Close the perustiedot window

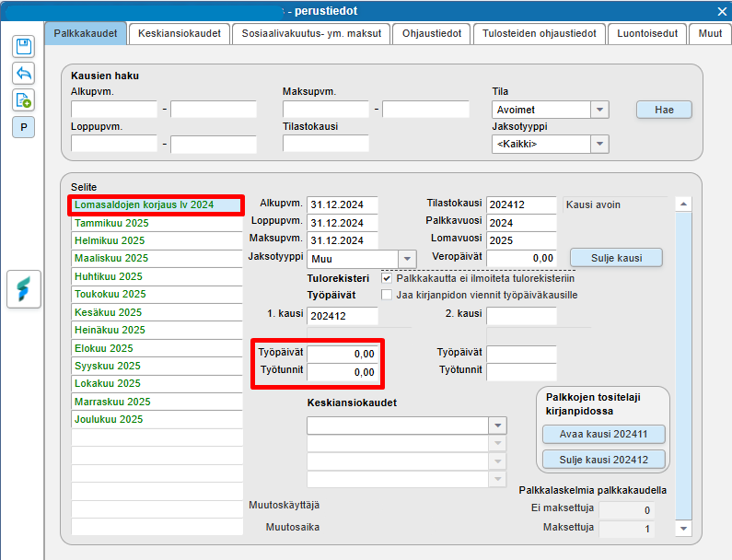722,11
